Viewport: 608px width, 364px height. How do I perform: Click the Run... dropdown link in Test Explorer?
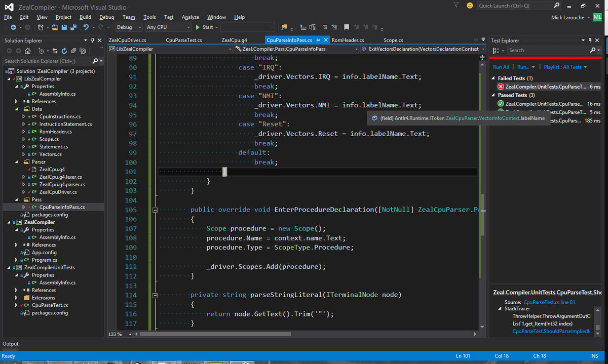tap(525, 67)
